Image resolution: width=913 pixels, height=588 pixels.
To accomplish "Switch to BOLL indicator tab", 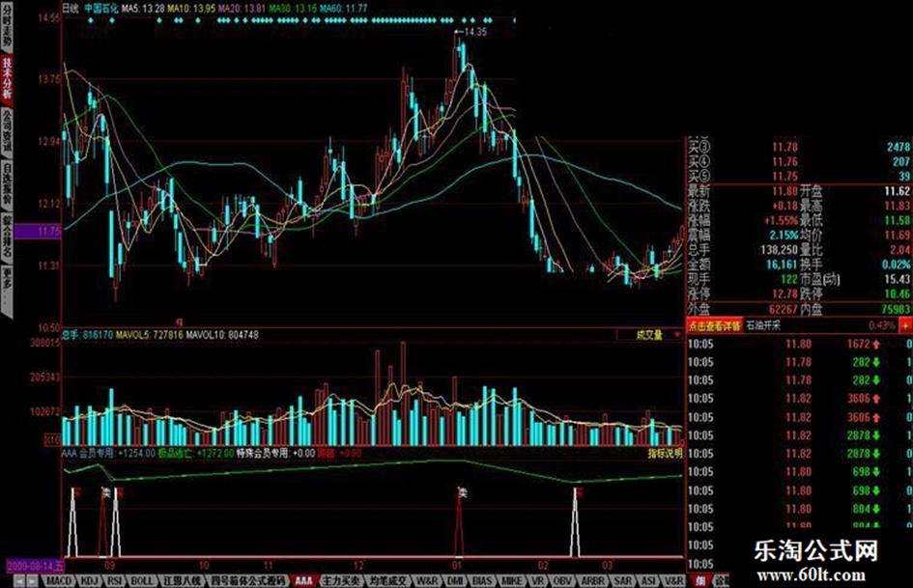I will pos(142,581).
